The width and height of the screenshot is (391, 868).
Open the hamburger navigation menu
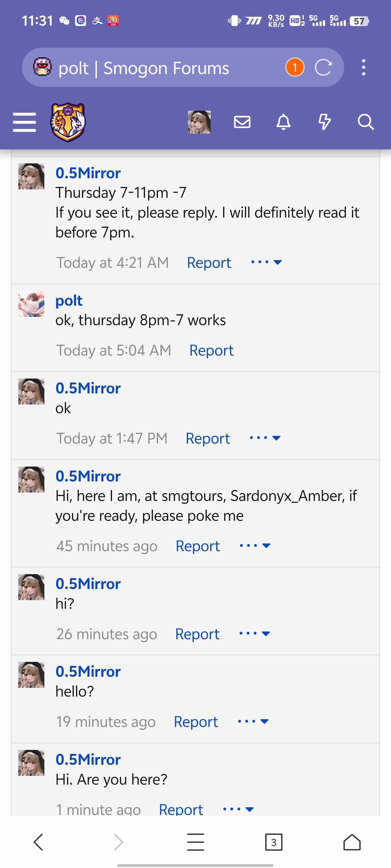[x=24, y=122]
